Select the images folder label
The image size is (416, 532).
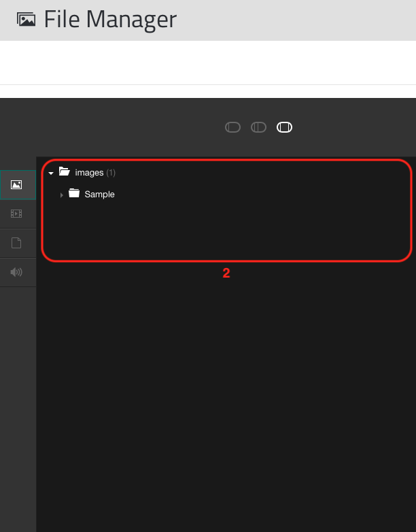click(89, 173)
